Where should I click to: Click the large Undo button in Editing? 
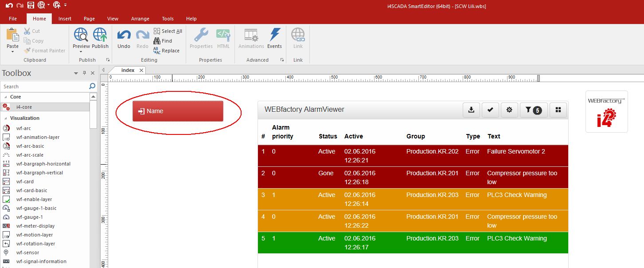tap(124, 38)
